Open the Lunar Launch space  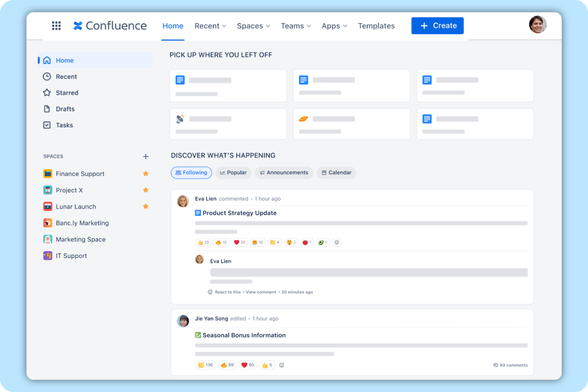tap(76, 207)
